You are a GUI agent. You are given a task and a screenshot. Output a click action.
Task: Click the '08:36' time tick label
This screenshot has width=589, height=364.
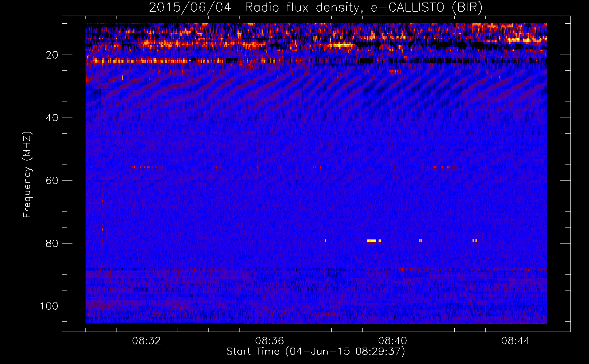(x=270, y=341)
